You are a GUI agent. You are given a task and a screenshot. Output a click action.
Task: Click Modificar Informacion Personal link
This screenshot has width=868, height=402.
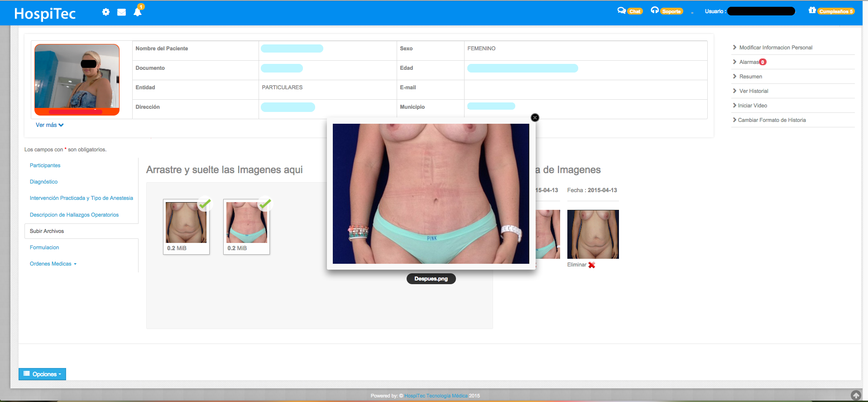click(x=775, y=48)
